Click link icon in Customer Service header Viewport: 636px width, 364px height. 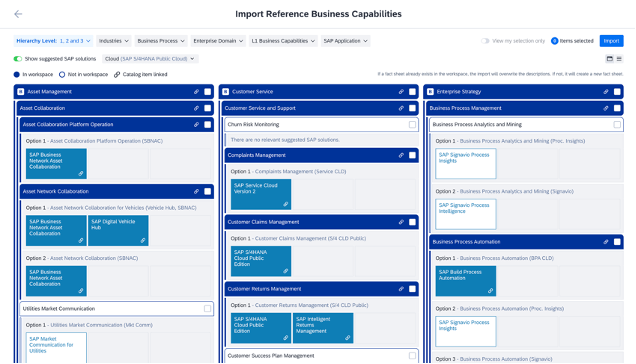pos(401,92)
